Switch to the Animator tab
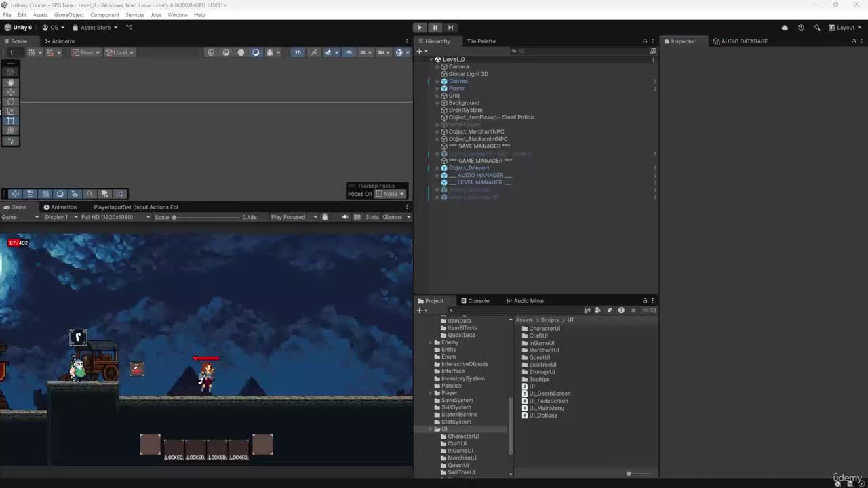868x488 pixels. coord(60,41)
